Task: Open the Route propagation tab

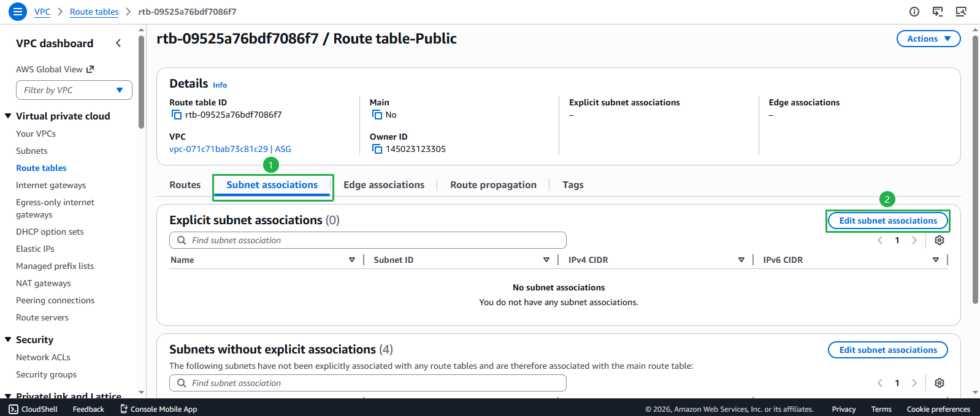Action: (x=493, y=184)
